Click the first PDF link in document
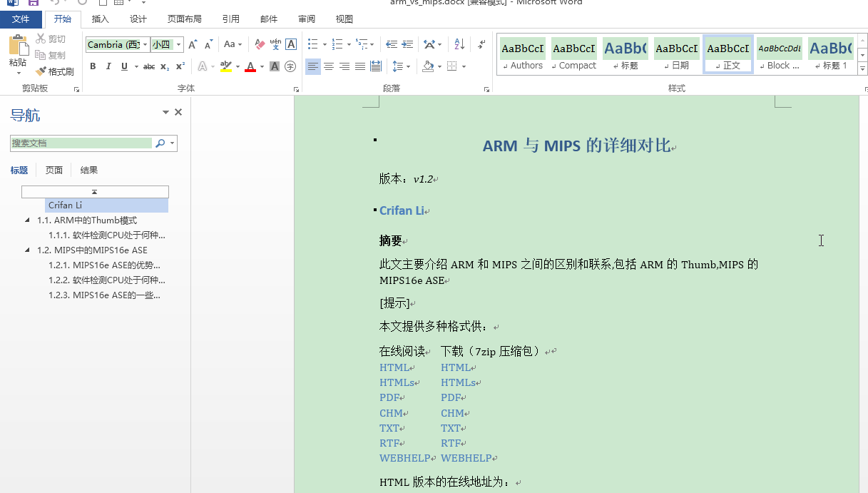This screenshot has width=868, height=493. [x=389, y=397]
